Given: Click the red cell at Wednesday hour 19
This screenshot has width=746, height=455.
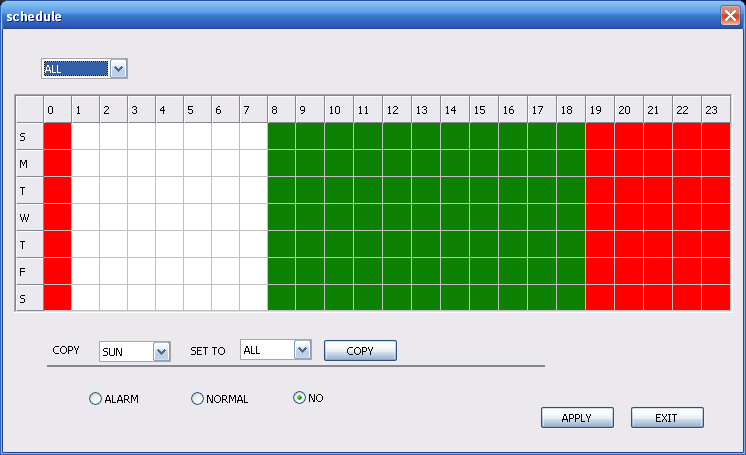Looking at the screenshot, I should pos(600,217).
